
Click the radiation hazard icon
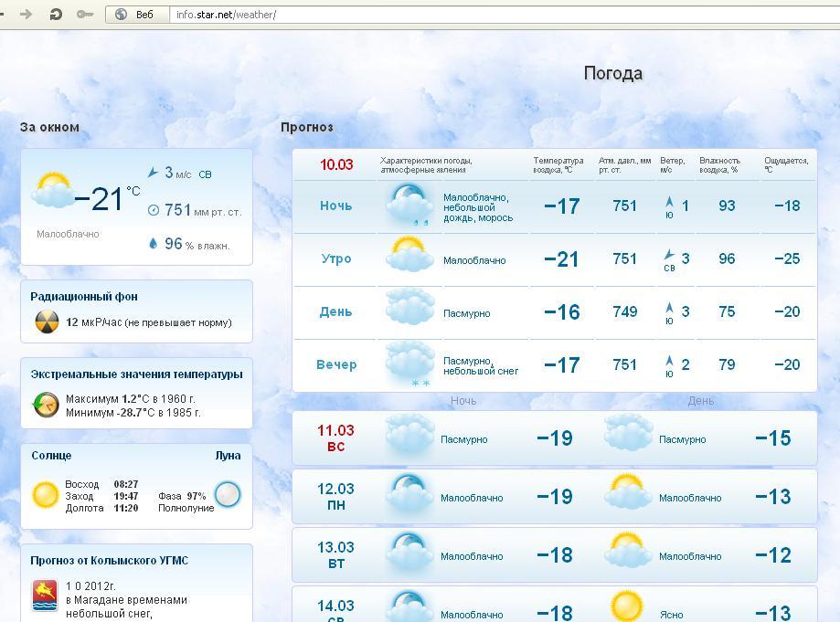coord(47,322)
